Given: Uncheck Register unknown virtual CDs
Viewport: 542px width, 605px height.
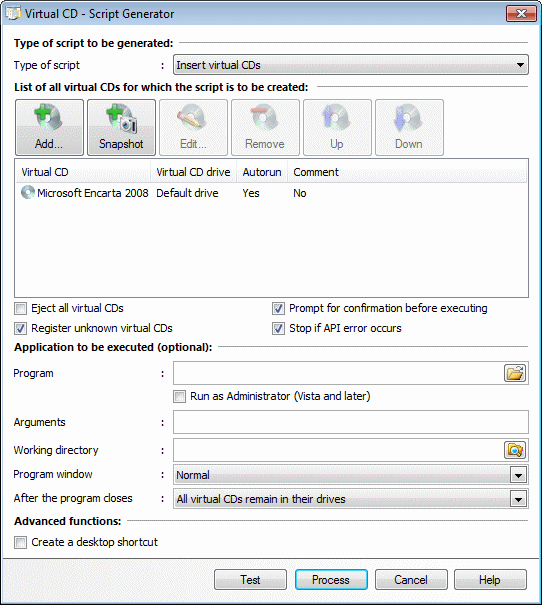Looking at the screenshot, I should [x=20, y=329].
